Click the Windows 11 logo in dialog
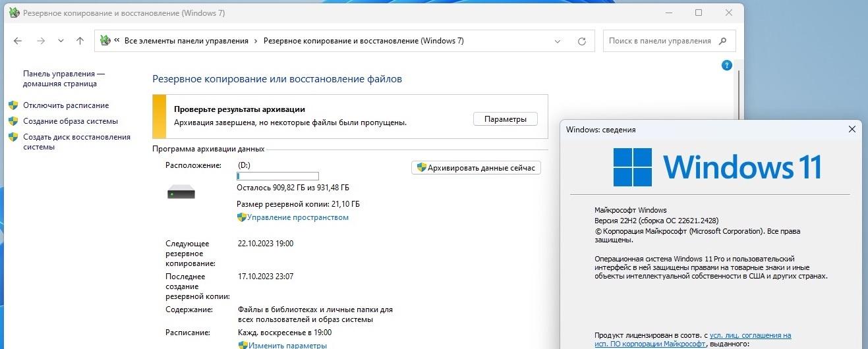The width and height of the screenshot is (868, 349). pos(717,167)
